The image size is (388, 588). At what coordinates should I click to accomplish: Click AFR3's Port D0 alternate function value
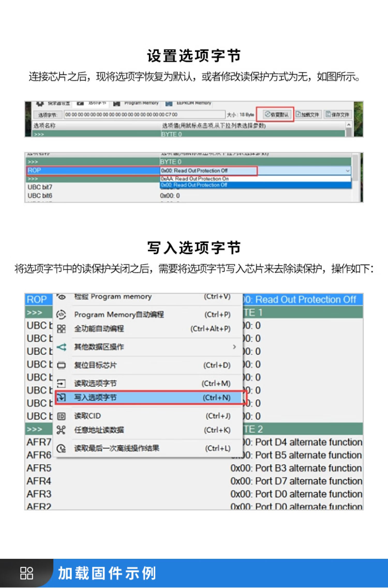tap(296, 494)
